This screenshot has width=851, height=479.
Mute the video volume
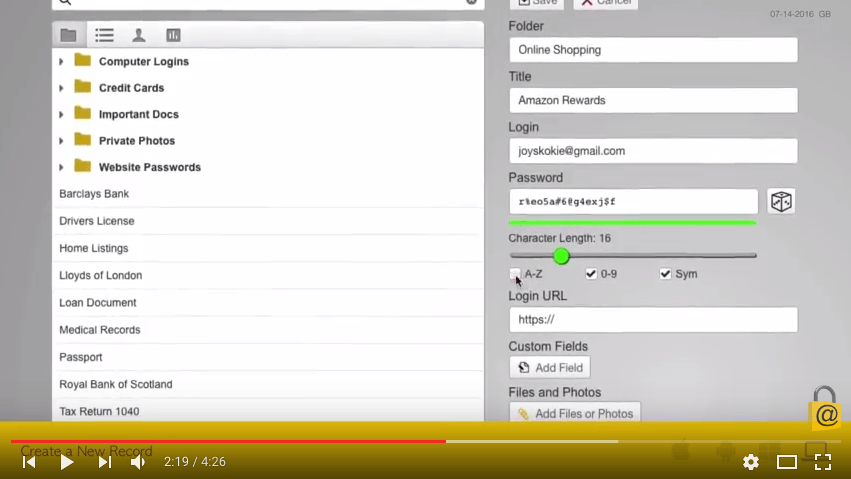[138, 462]
